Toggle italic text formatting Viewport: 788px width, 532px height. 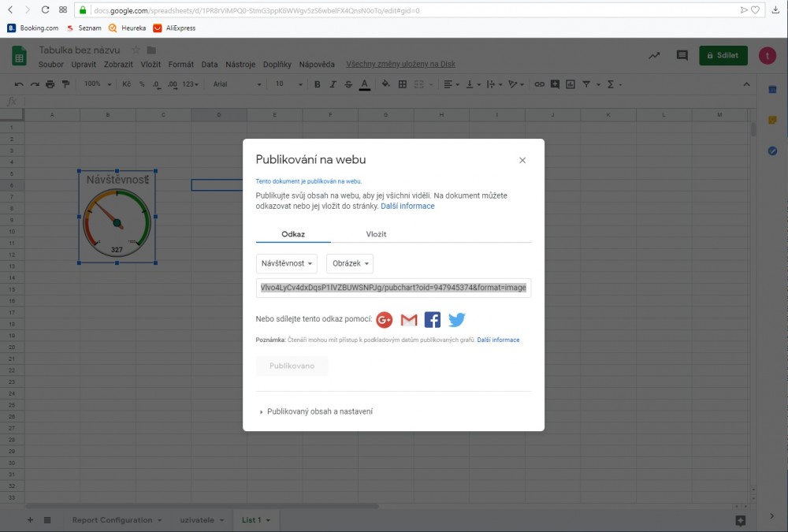[x=333, y=84]
